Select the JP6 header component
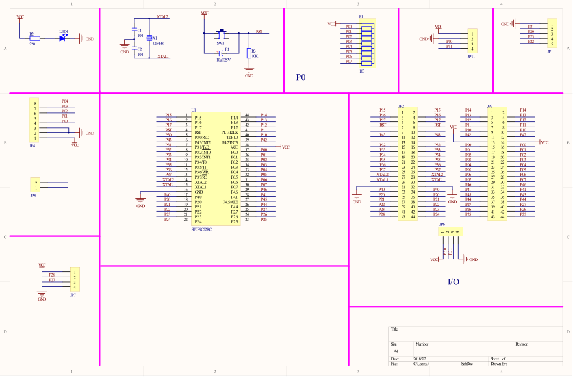Viewport: 588px width, 391px height. pos(450,232)
